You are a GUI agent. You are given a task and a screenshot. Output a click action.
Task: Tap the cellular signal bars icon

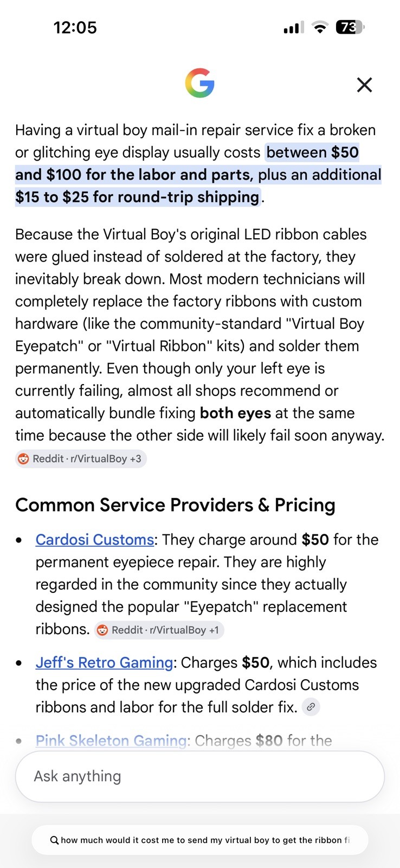pos(293,27)
